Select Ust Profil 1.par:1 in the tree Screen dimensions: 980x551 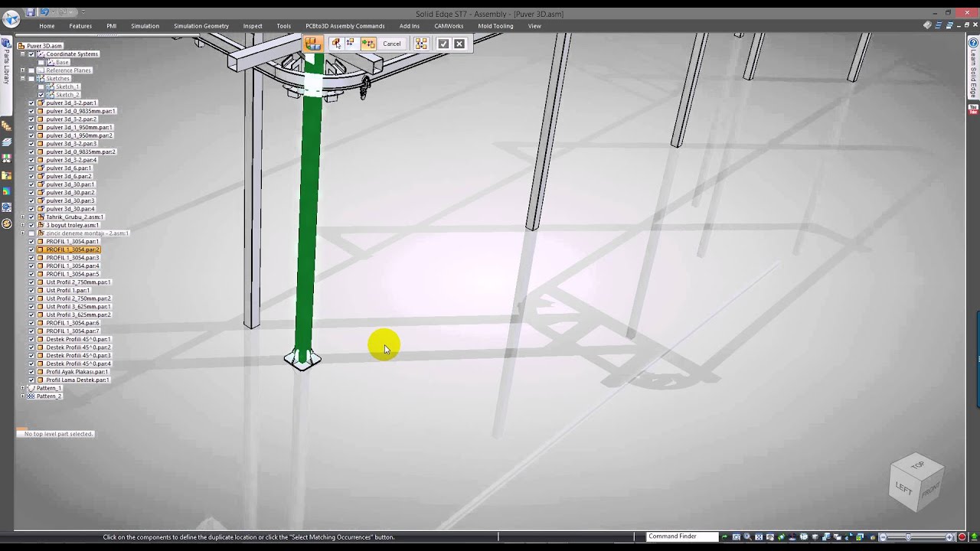tap(67, 290)
